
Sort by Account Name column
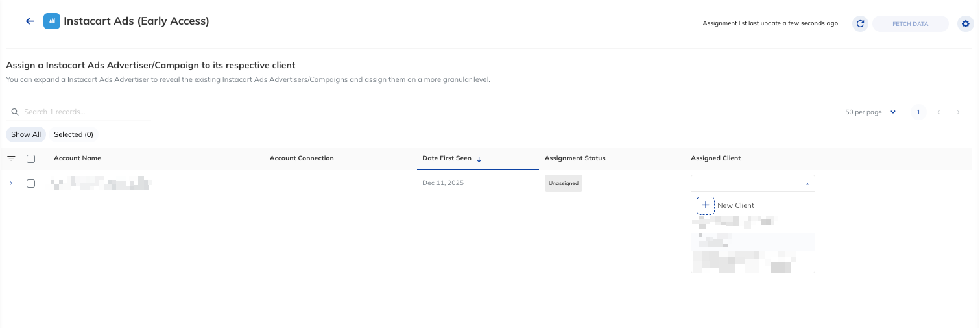[77, 158]
